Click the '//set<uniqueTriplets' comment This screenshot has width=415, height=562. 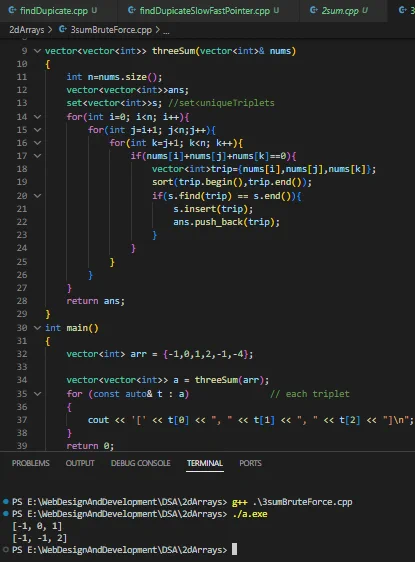tap(221, 103)
